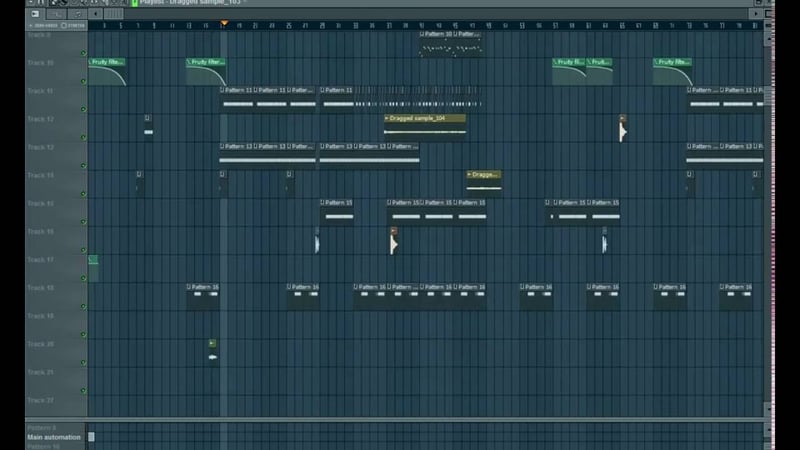Viewport: 800px width, 450px height.
Task: Open clip menu of first Pattern 13 clip
Action: (x=222, y=146)
